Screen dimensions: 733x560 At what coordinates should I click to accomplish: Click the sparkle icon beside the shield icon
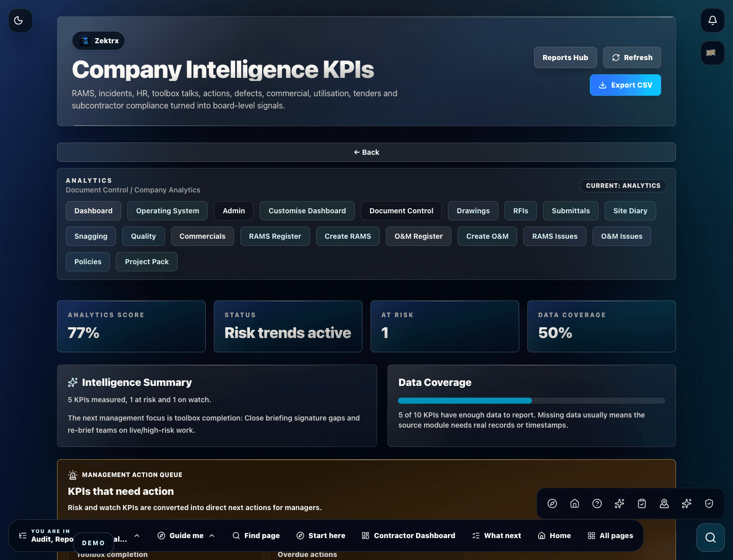[687, 503]
